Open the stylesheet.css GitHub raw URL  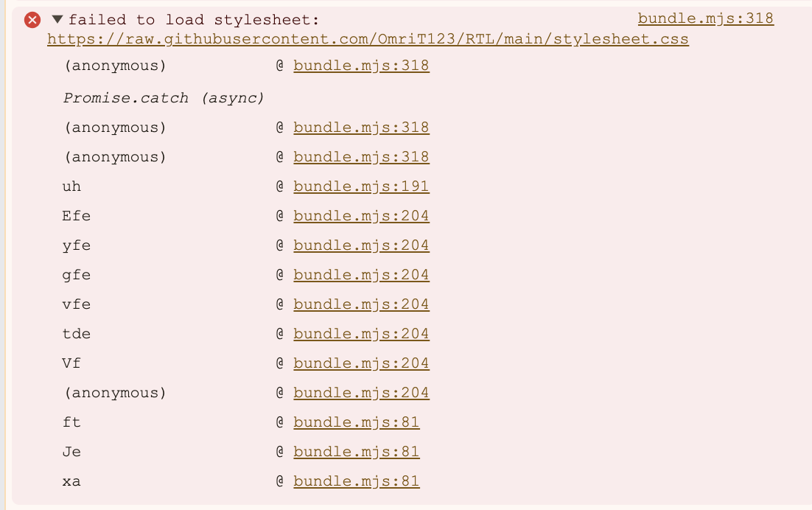coord(368,39)
